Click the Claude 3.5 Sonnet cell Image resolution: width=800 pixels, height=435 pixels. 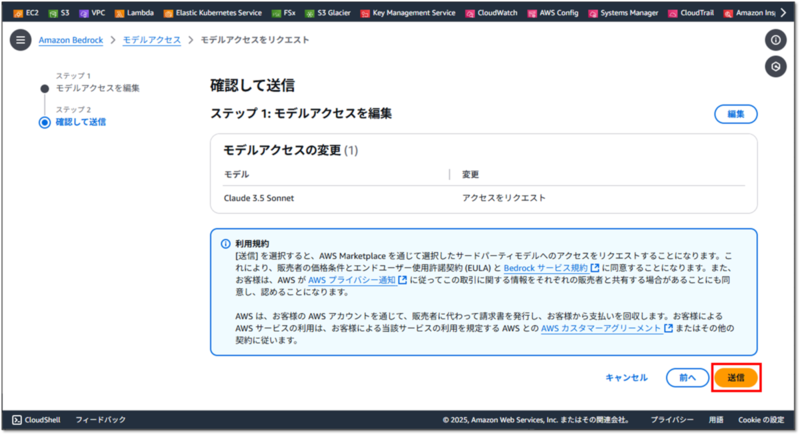259,198
